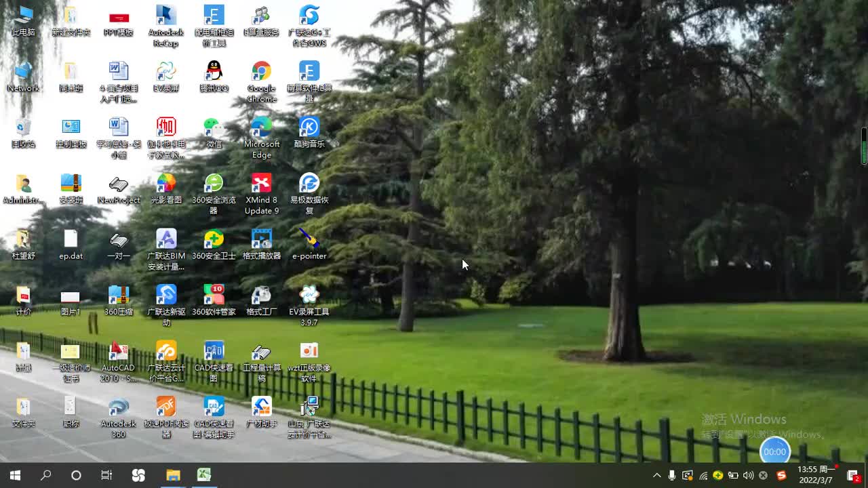Select the 安装班 archive icon
This screenshot has width=868, height=488.
(71, 189)
